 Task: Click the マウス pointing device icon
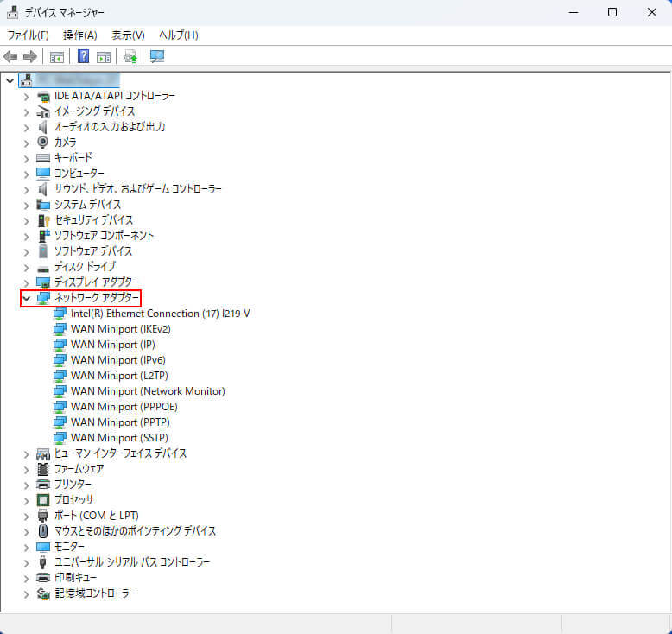point(43,531)
